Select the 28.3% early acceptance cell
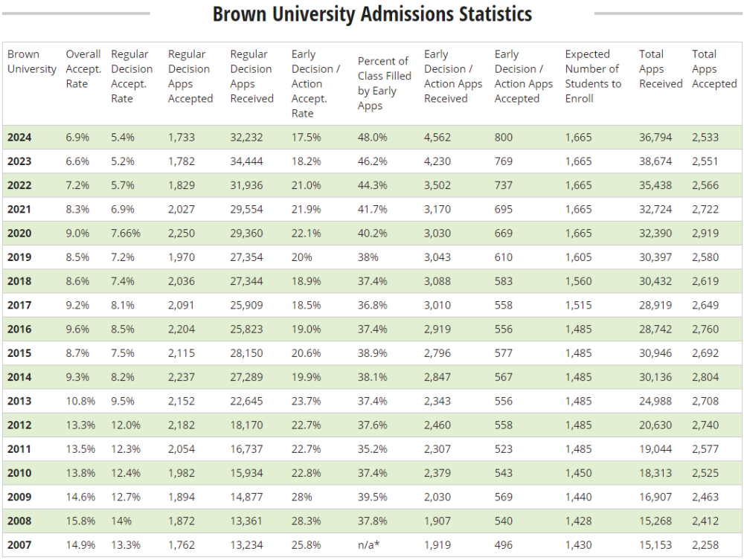744x560 pixels. click(307, 521)
